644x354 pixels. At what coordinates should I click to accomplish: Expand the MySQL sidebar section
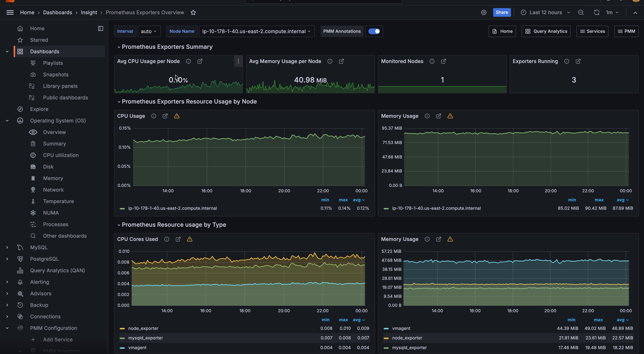click(7, 247)
